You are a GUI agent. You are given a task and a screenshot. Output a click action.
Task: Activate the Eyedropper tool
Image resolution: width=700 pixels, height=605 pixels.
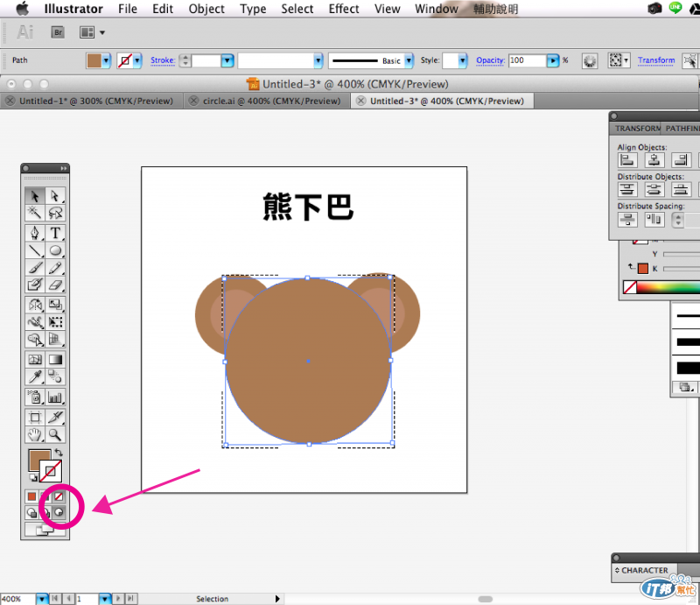pyautogui.click(x=35, y=377)
